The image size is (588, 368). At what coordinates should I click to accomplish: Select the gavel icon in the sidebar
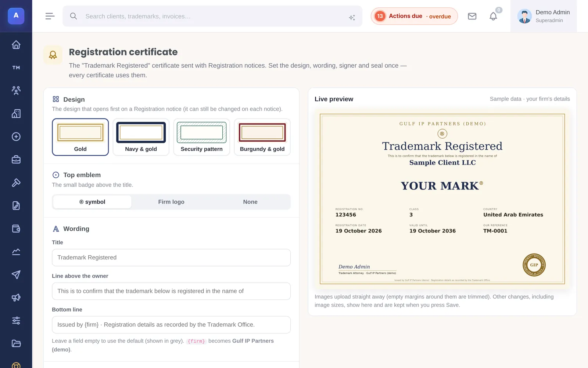coord(16,183)
